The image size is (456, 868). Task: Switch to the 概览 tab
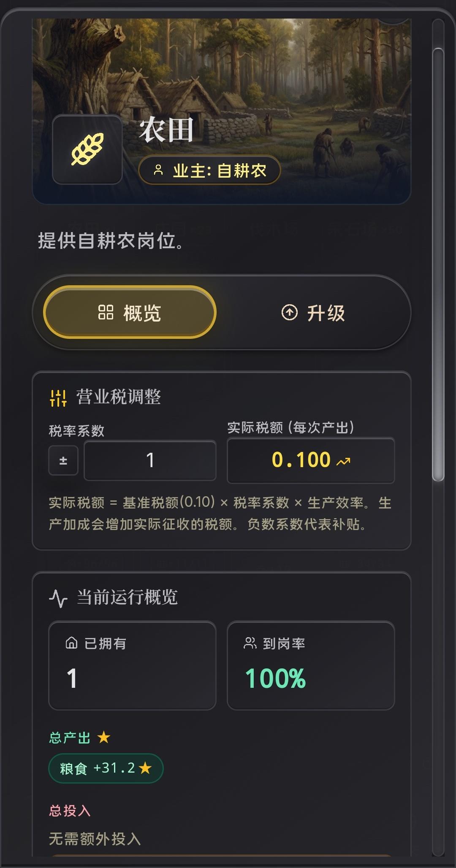[x=130, y=312]
